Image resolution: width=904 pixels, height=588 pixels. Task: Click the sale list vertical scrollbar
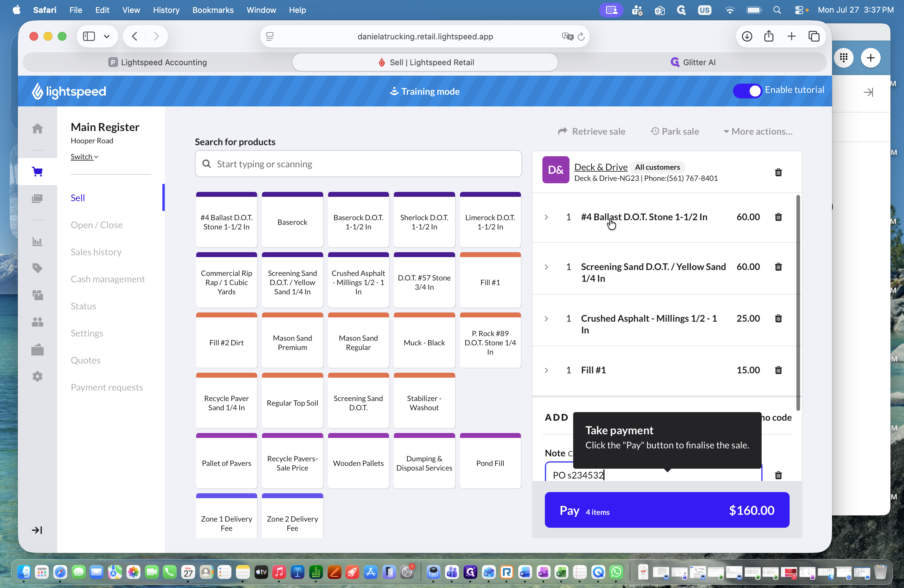[798, 302]
